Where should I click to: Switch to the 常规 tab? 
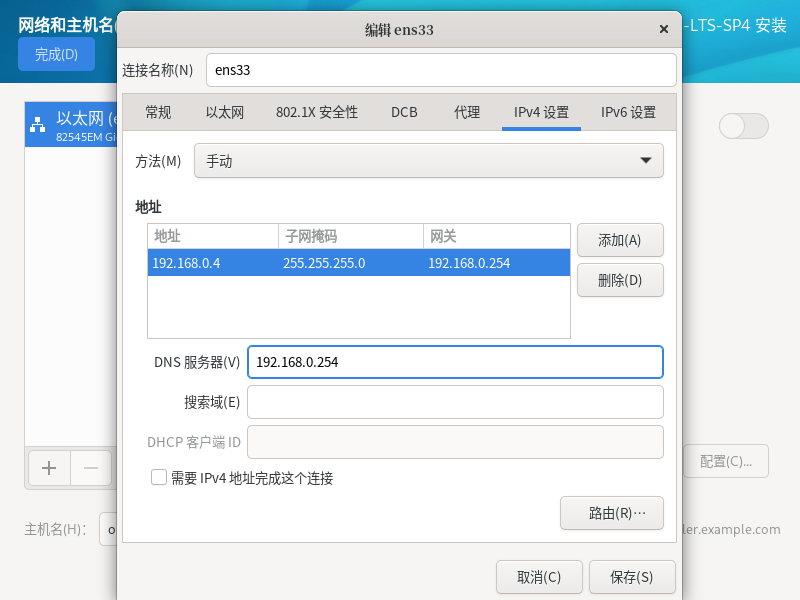click(158, 112)
